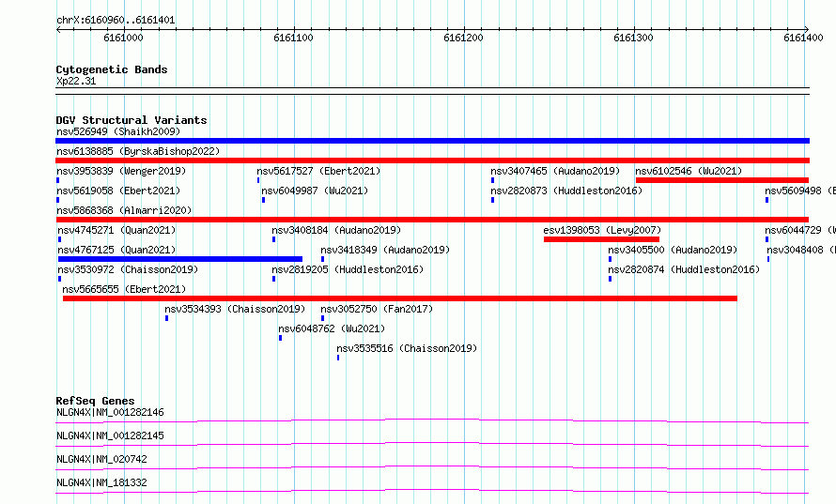Viewport: 836px width, 504px height.
Task: Open the nsv3418349 (Audano2019) label
Action: point(385,250)
